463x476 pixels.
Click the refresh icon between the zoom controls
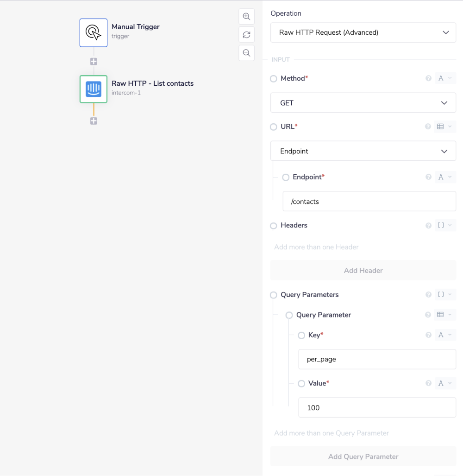coord(246,34)
